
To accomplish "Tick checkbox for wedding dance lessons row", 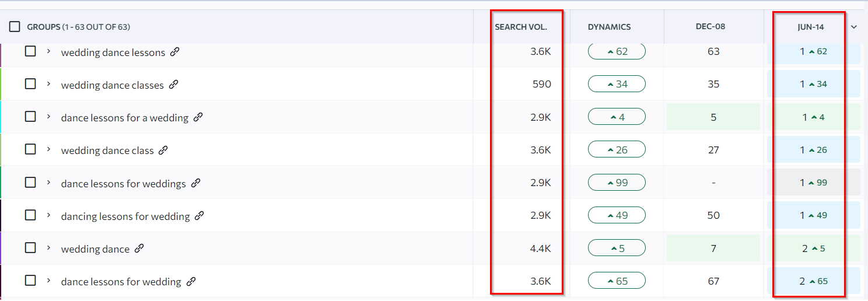I will (30, 51).
